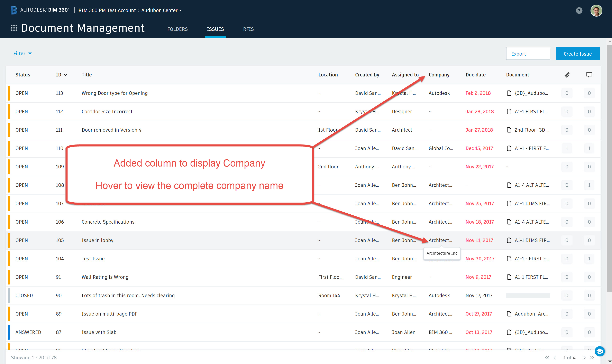612x364 pixels.
Task: Click document icon for issue 108
Action: 509,185
